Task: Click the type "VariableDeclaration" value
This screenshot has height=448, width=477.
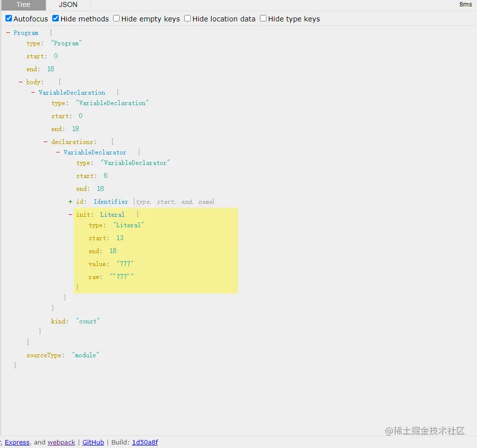Action: tap(112, 103)
